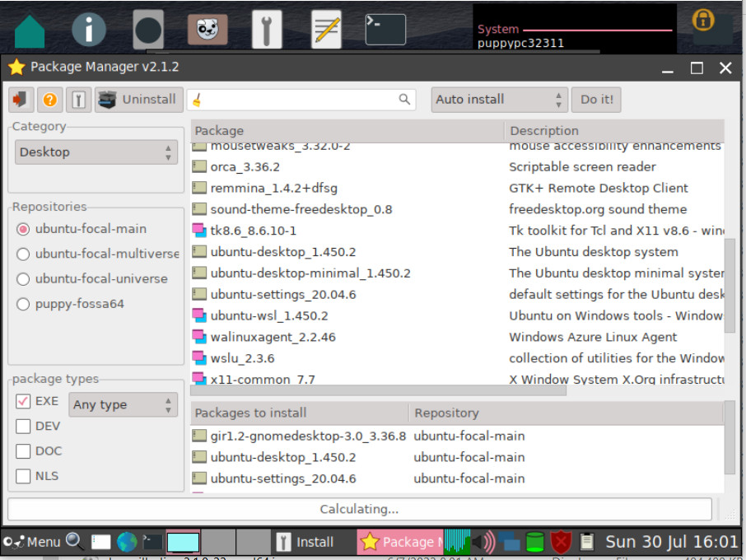Enable the NLS package type
This screenshot has width=746, height=560.
(x=23, y=476)
